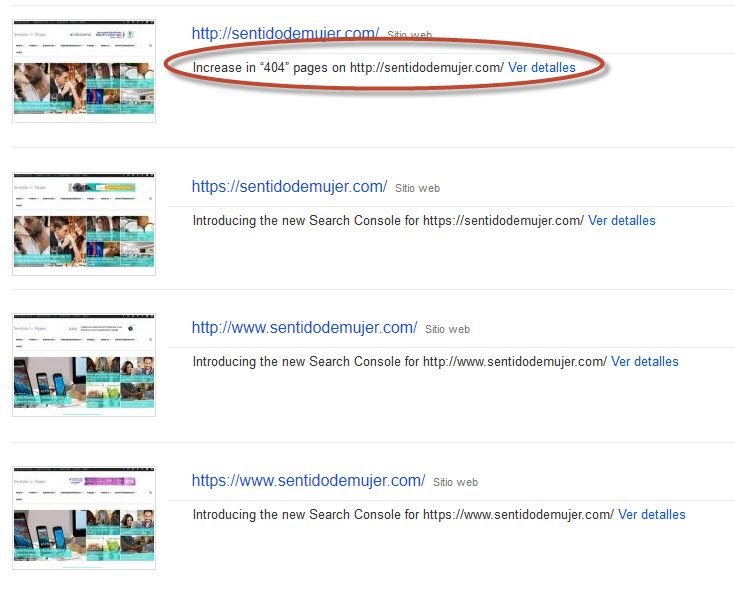Open the http://sentidodemujer.com/ property link
Screen dimensions: 735x592
tap(285, 33)
